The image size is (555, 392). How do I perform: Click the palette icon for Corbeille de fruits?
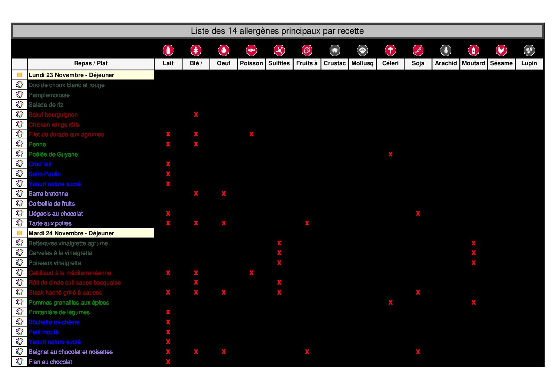point(20,203)
